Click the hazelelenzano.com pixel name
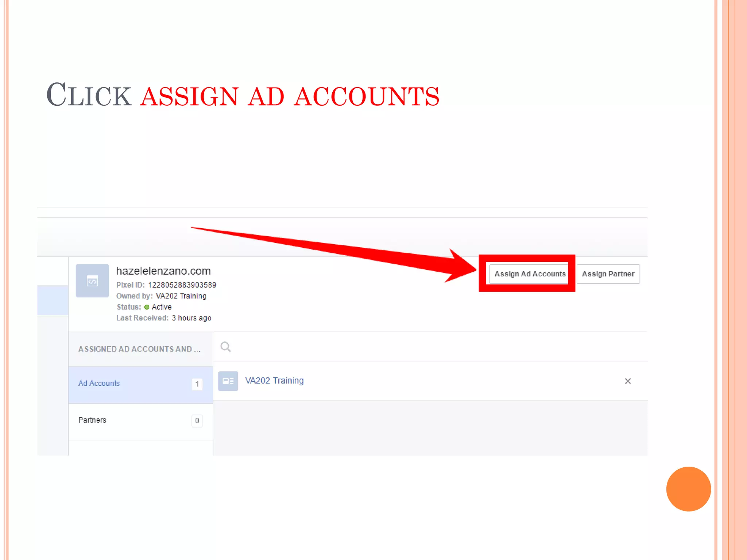747x560 pixels. pyautogui.click(x=163, y=271)
